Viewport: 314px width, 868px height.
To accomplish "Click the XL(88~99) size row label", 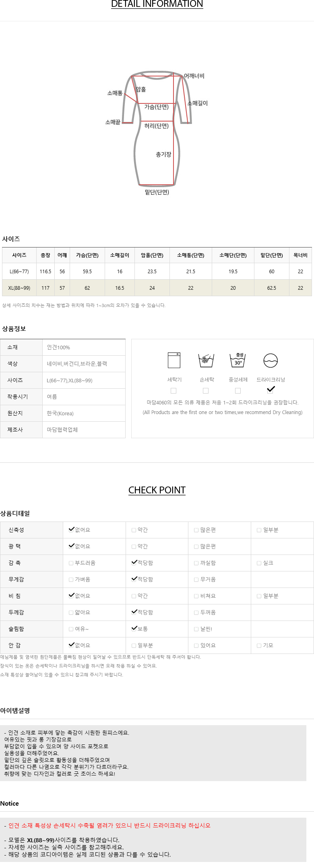I will point(19,288).
